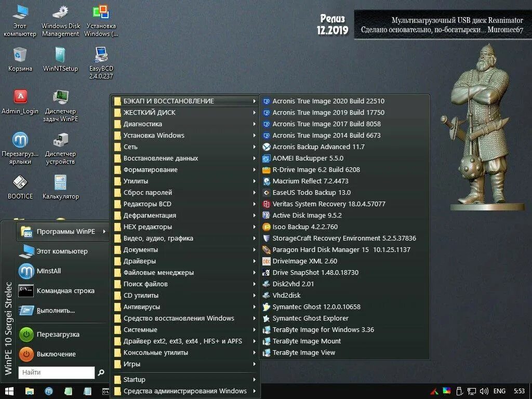Expand the Восстановление данных submenu
Screen dimensions: 532x399
(185, 158)
